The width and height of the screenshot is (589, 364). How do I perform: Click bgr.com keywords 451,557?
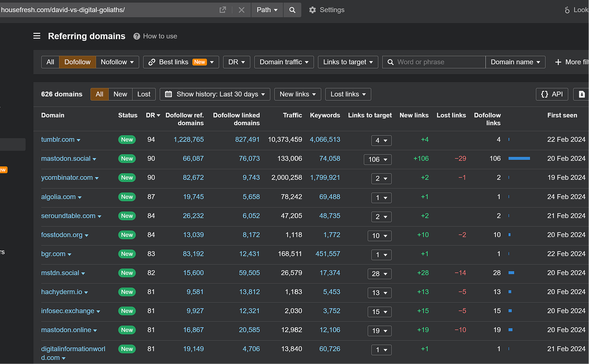[328, 254]
